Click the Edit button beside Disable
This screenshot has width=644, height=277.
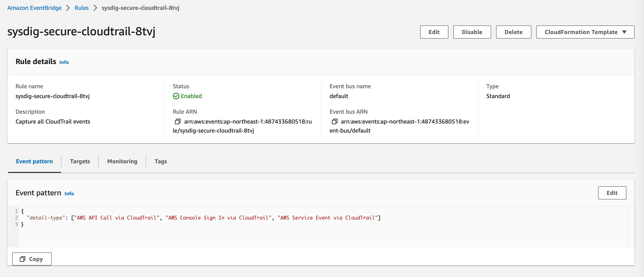[434, 32]
